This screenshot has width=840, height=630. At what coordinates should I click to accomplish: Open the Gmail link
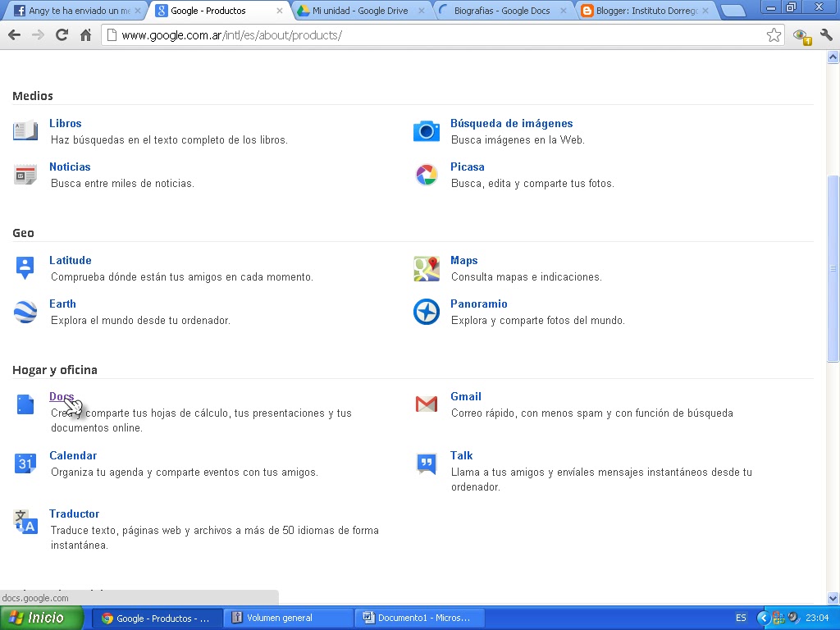[x=466, y=396]
